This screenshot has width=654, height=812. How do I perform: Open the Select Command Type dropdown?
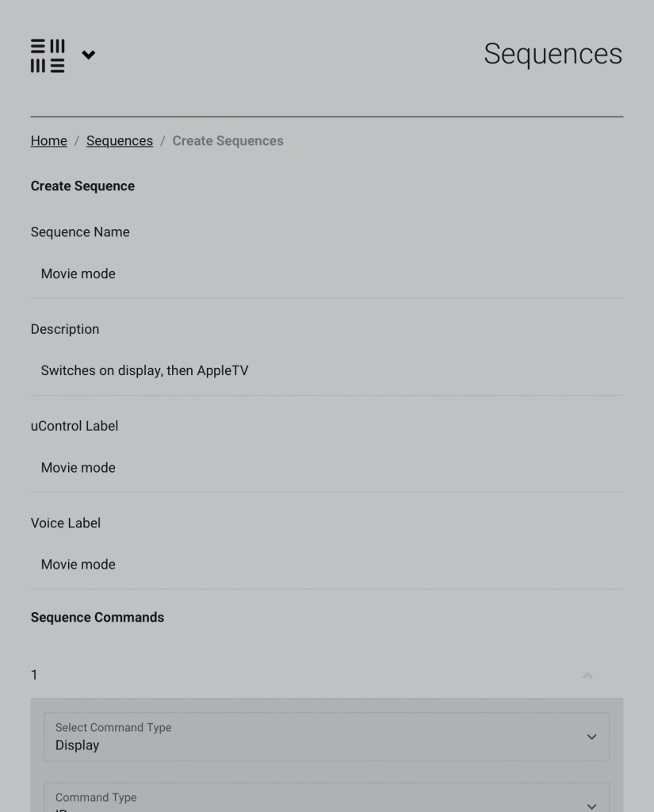click(317, 737)
